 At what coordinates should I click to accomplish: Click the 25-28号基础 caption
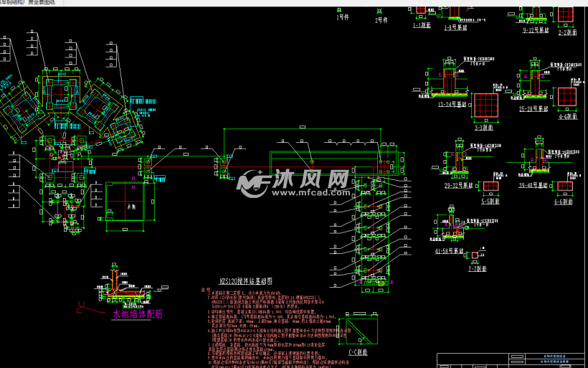[x=534, y=109]
